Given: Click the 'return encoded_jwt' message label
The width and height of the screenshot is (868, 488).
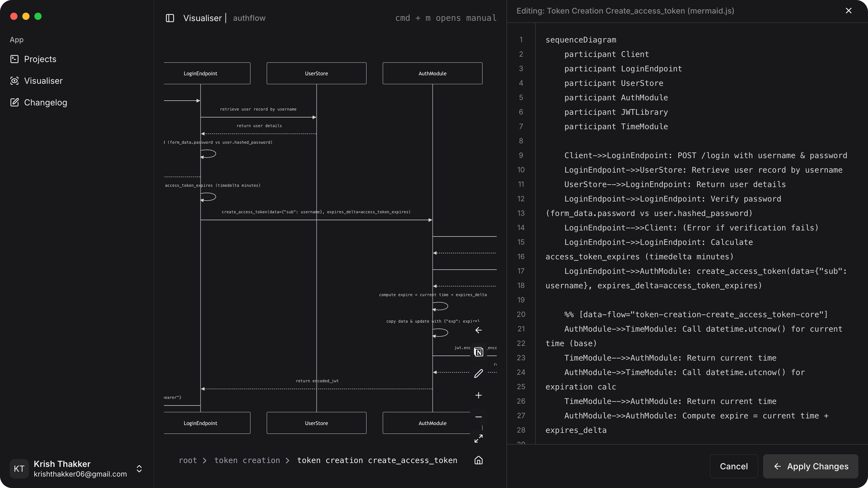Looking at the screenshot, I should (317, 381).
